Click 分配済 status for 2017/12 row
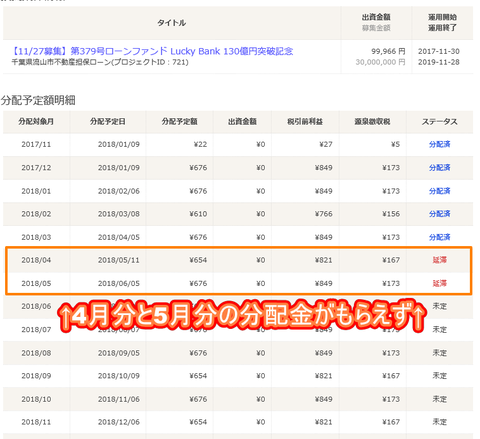 tap(439, 168)
